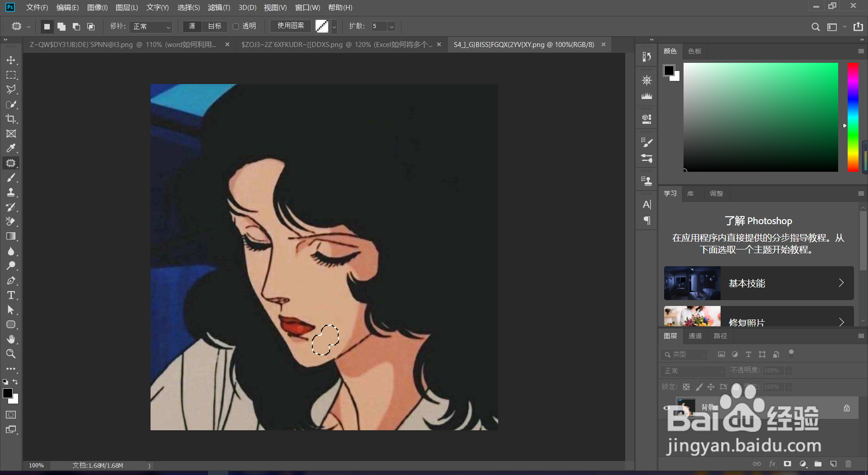Open the 滤镜(T) menu
Image resolution: width=868 pixels, height=475 pixels.
pos(219,7)
